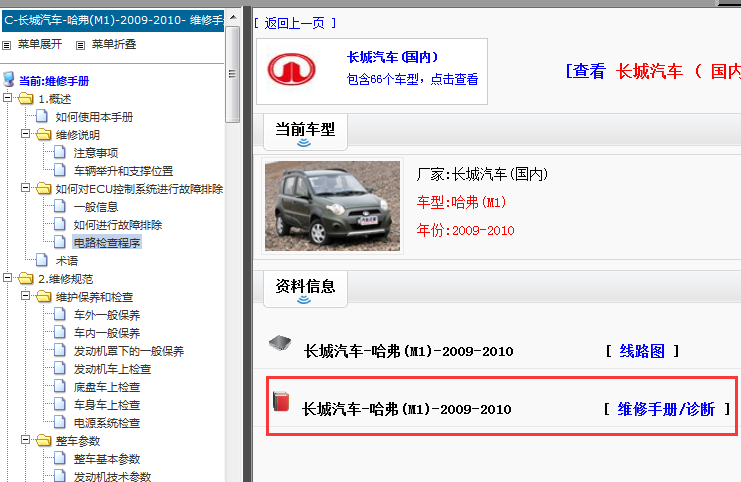The width and height of the screenshot is (741, 482).
Task: Click the gray device icon for 线路图 row
Action: tap(280, 343)
